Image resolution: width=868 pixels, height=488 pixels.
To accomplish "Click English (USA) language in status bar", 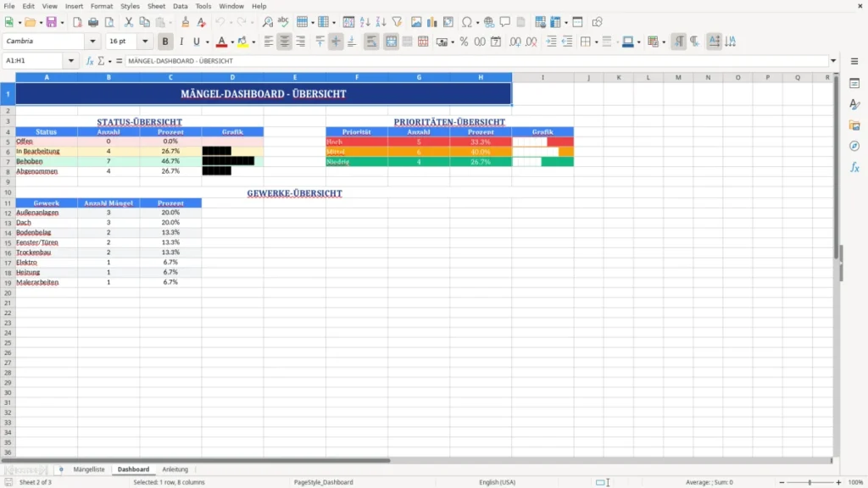I will click(x=497, y=482).
